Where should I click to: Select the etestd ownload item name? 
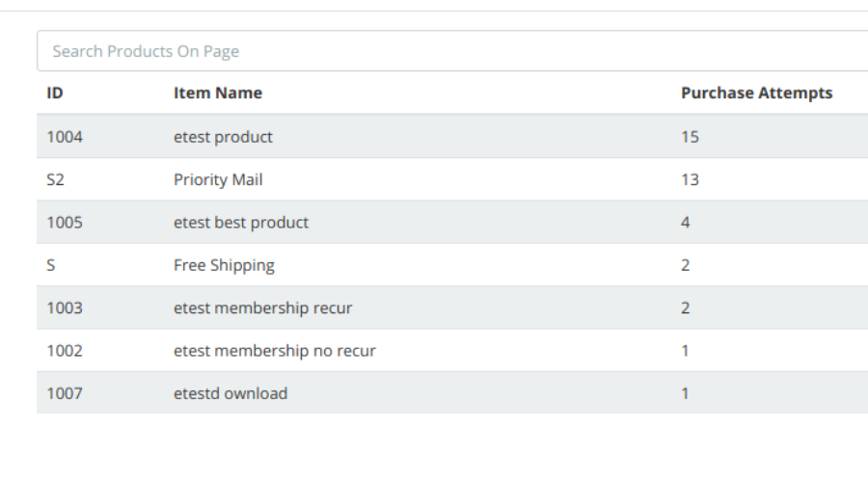[x=231, y=393]
